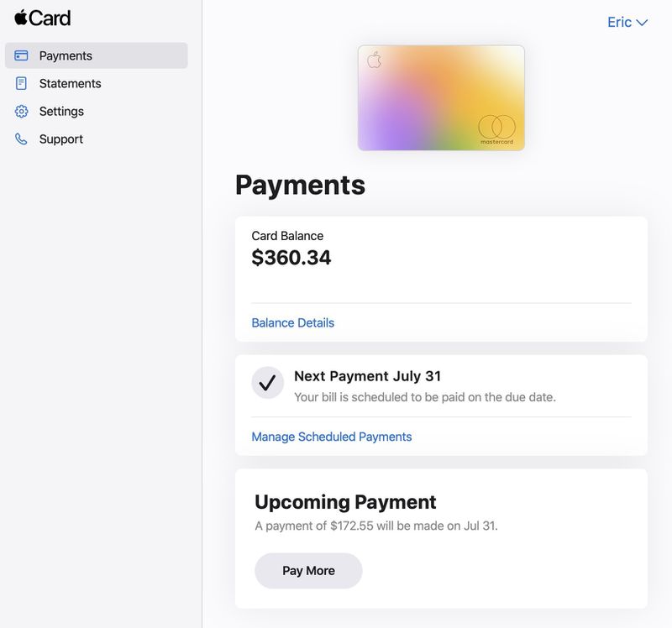Click the Settings gear icon
Image resolution: width=672 pixels, height=628 pixels.
(x=22, y=111)
